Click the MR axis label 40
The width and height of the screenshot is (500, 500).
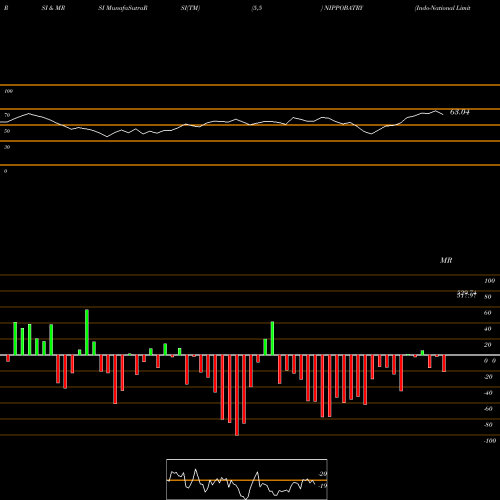coord(488,329)
